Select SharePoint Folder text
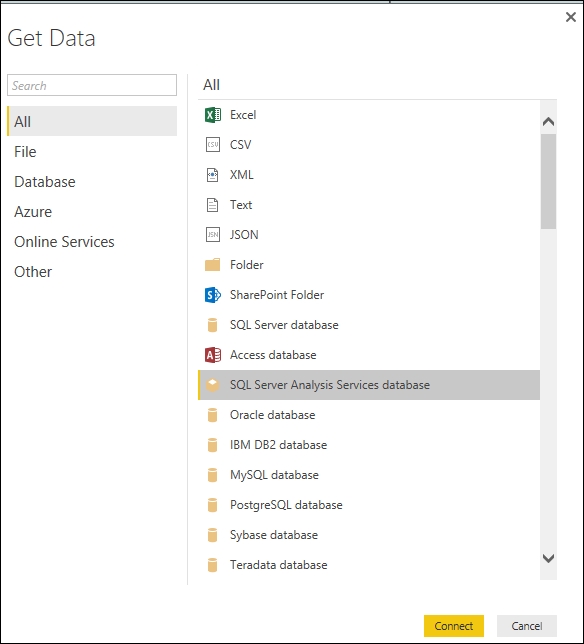Viewport: 584px width, 644px height. [277, 295]
